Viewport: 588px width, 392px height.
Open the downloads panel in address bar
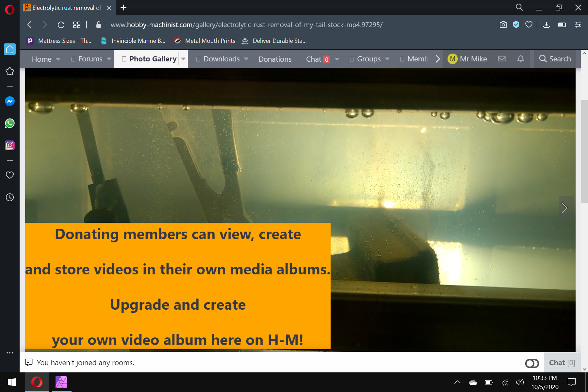click(x=547, y=24)
